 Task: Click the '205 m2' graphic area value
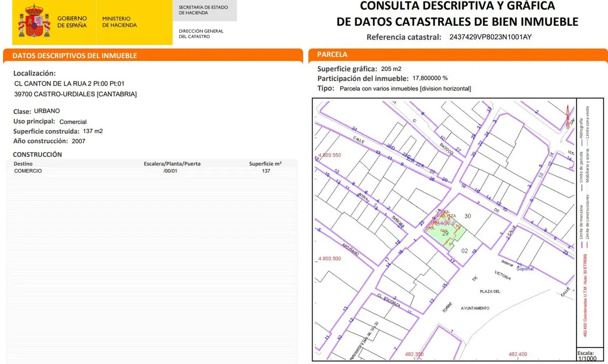point(391,69)
